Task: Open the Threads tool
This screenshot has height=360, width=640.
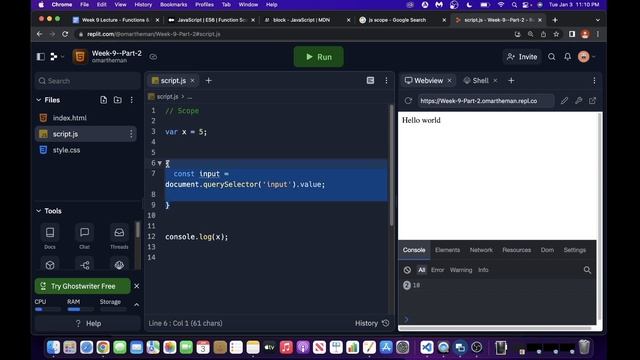Action: pos(119,237)
